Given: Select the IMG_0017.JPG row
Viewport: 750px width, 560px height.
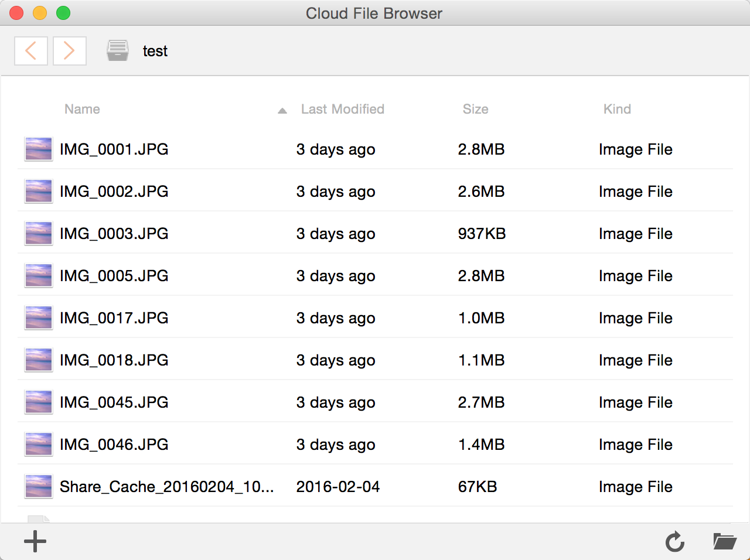Looking at the screenshot, I should pyautogui.click(x=375, y=317).
